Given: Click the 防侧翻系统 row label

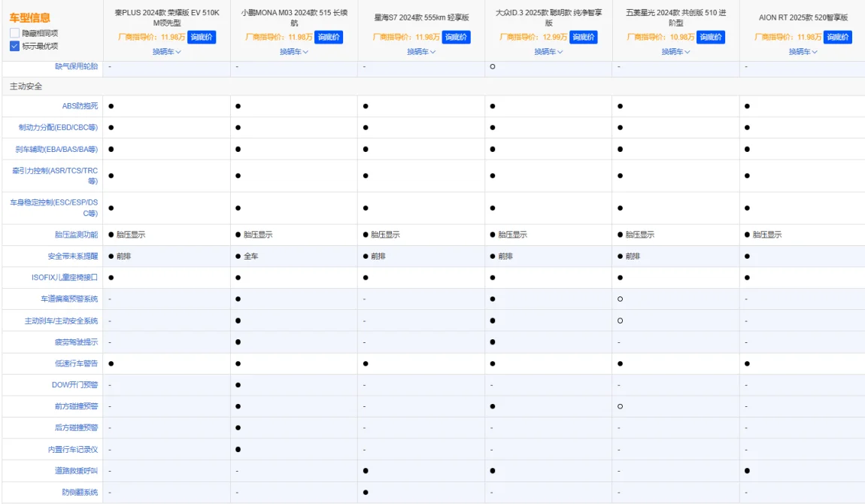Looking at the screenshot, I should pos(80,493).
